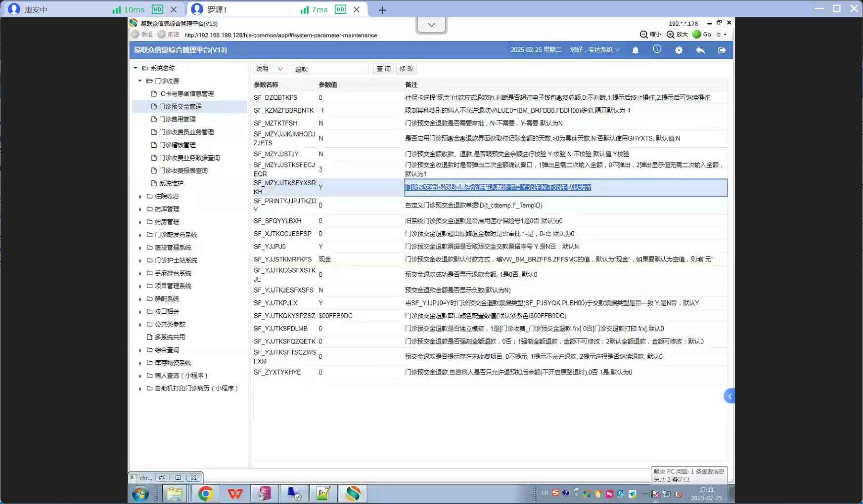Screen dimensions: 863x504
Task: Expand the 医技管理系统 tree folder
Action: click(140, 248)
